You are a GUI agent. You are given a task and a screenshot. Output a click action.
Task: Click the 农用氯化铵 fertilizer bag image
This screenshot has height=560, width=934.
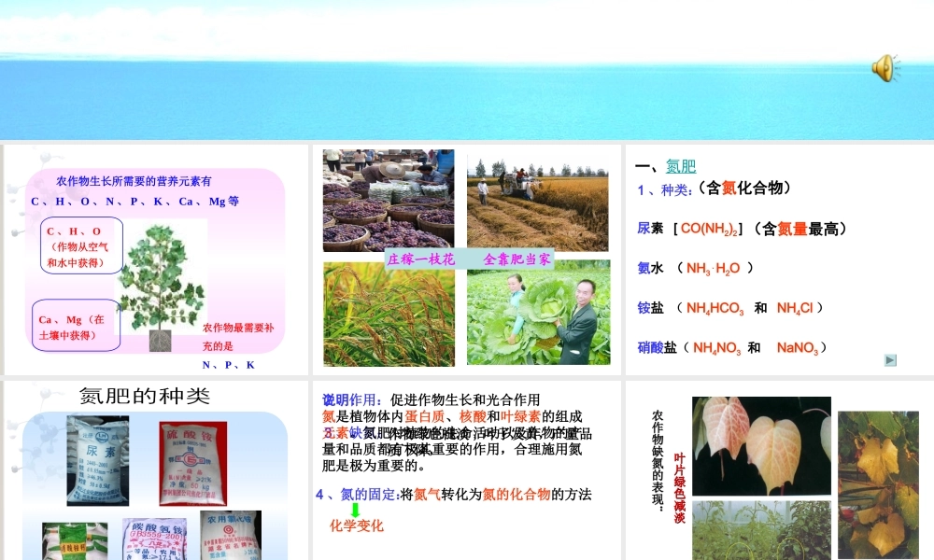(x=231, y=535)
